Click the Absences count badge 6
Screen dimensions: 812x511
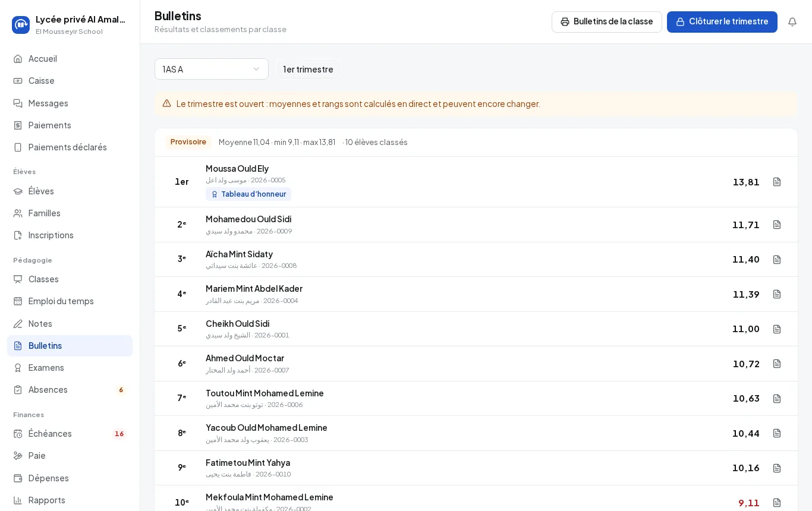point(121,390)
